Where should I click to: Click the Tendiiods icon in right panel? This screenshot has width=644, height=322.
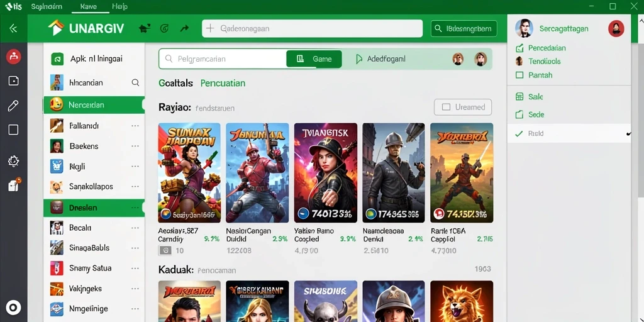pyautogui.click(x=519, y=61)
